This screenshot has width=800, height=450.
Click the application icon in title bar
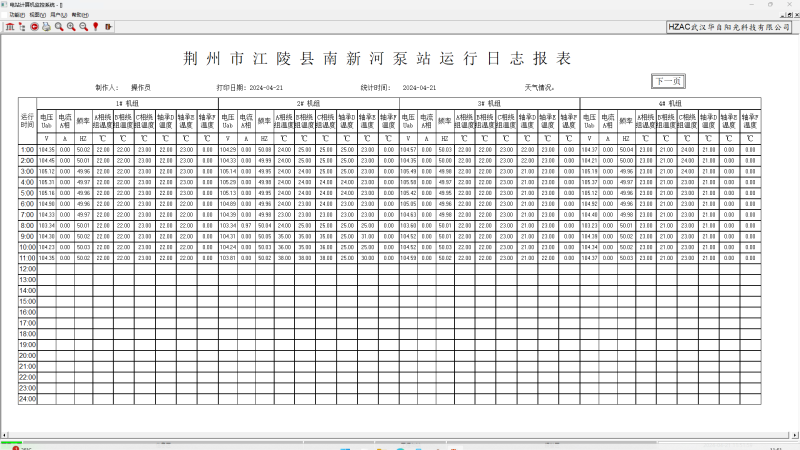tap(5, 5)
